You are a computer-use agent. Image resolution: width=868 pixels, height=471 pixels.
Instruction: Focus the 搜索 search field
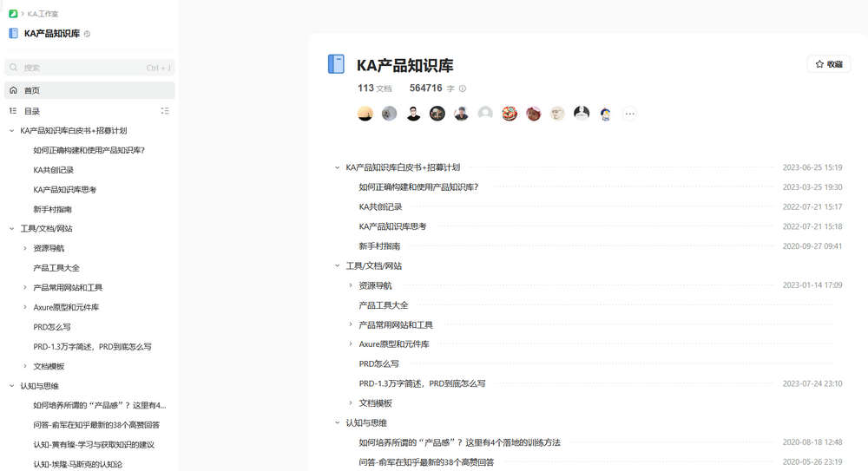coord(89,68)
